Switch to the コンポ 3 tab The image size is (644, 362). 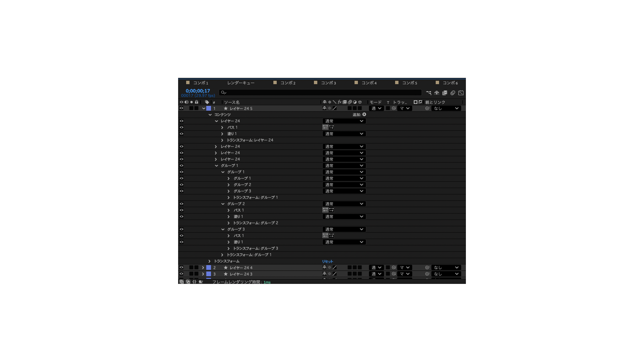pyautogui.click(x=328, y=83)
